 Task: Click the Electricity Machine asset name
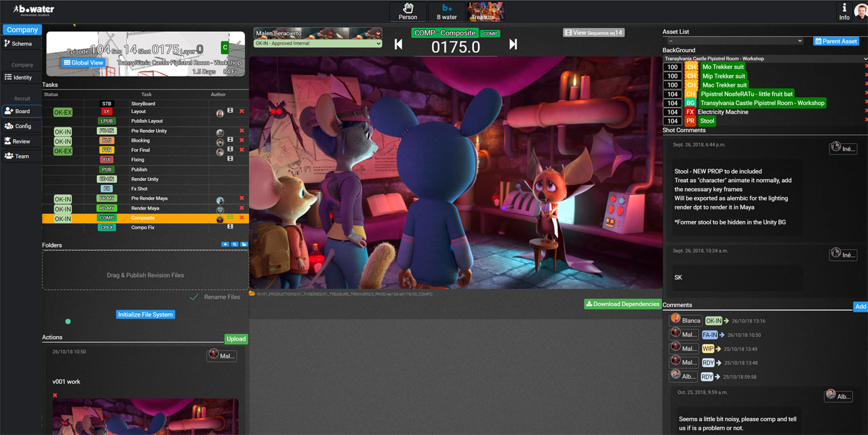click(x=723, y=112)
